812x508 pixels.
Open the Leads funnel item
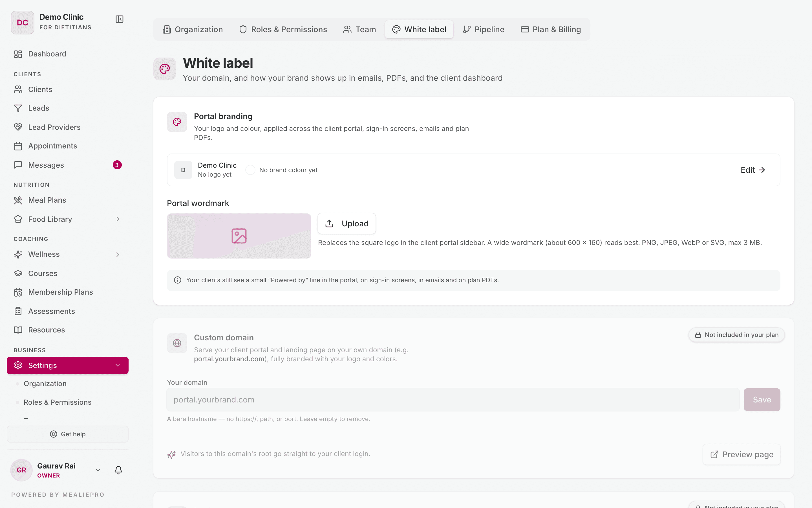point(67,108)
